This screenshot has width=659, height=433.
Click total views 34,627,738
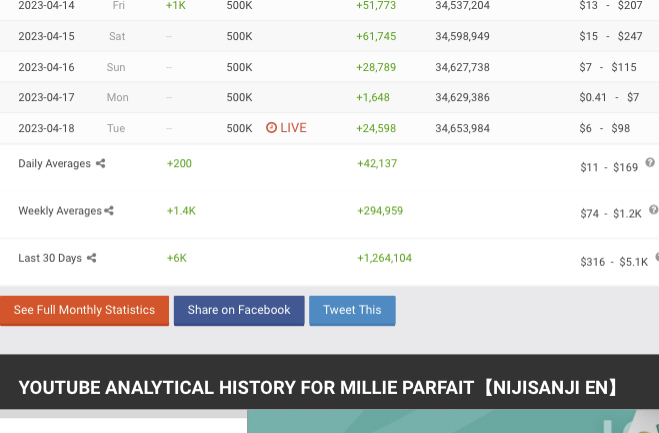pyautogui.click(x=462, y=67)
